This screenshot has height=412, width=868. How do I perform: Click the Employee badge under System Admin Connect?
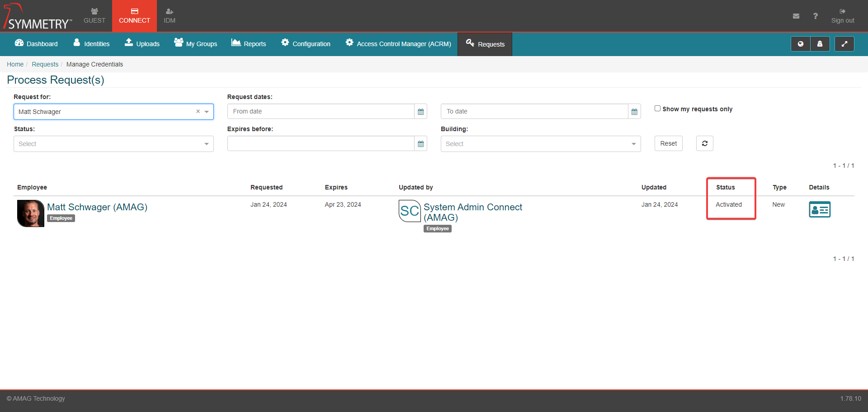(x=437, y=228)
